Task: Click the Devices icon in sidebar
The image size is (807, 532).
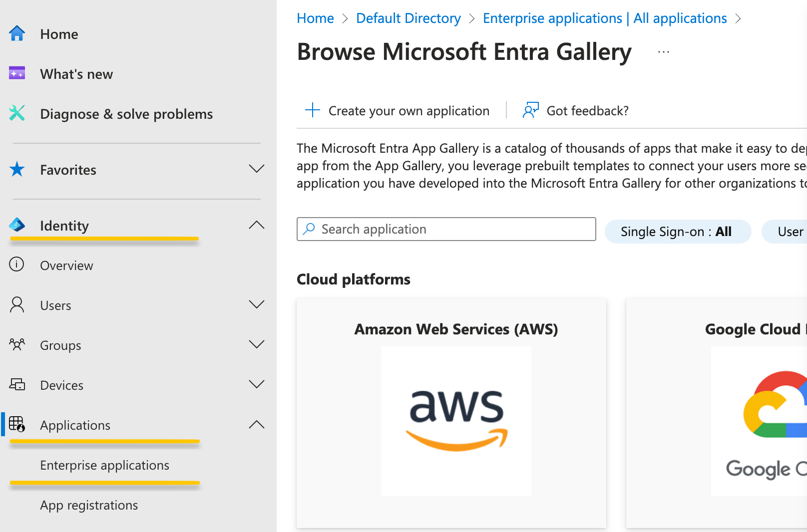Action: pos(17,384)
